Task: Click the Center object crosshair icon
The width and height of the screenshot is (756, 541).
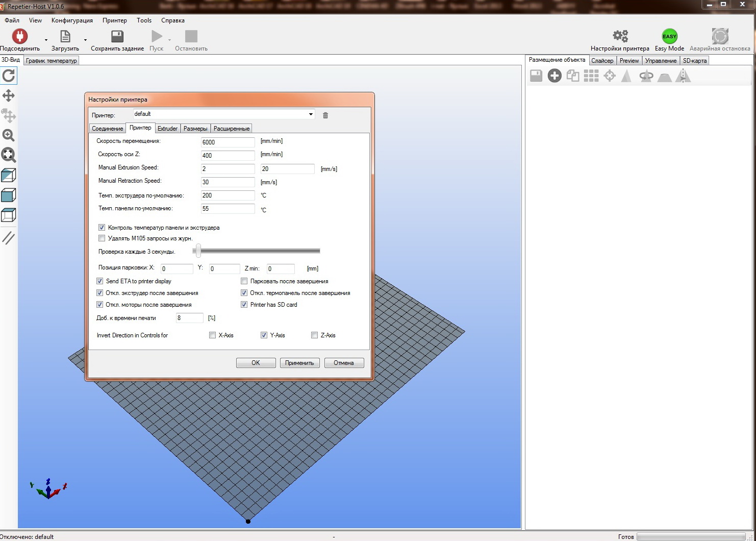Action: [x=610, y=76]
